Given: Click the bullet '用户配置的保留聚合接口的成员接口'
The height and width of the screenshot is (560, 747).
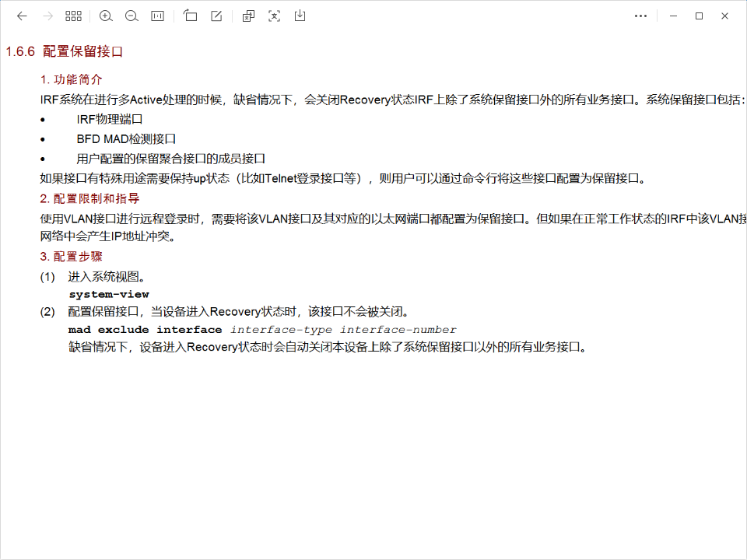Looking at the screenshot, I should (x=170, y=159).
